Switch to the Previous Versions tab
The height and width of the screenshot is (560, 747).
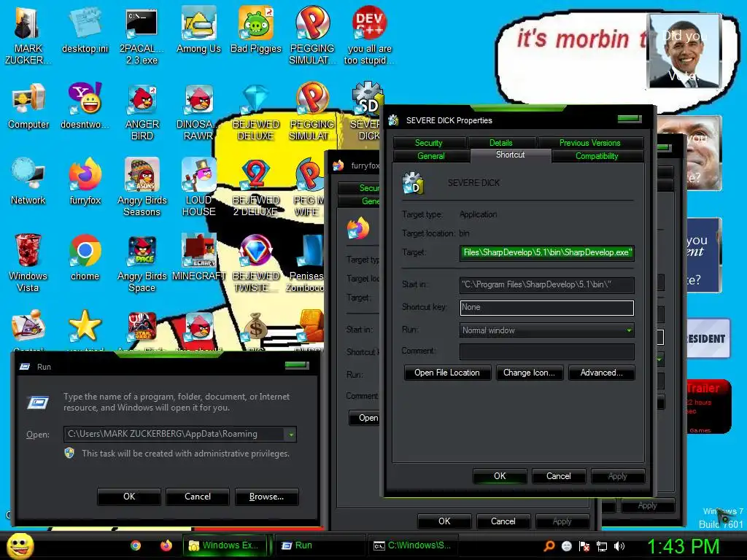589,142
